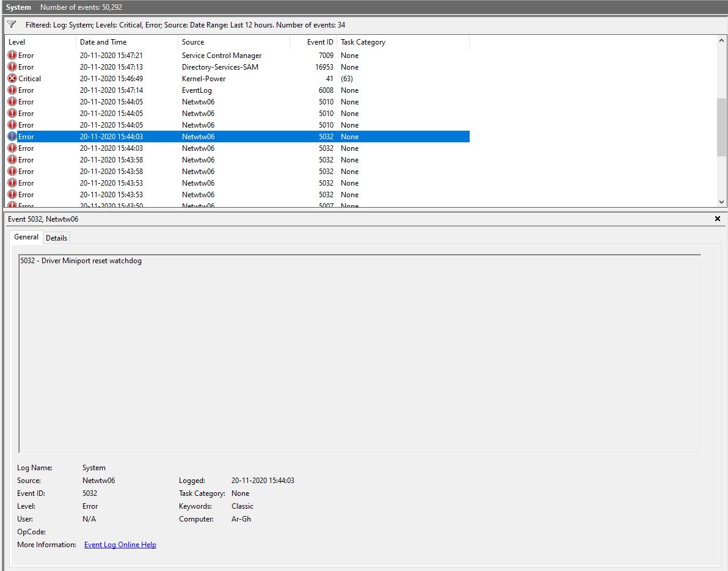Viewport: 728px width, 571px height.
Task: Click the '20-11-2020 15:46:49' date cell
Action: 111,78
